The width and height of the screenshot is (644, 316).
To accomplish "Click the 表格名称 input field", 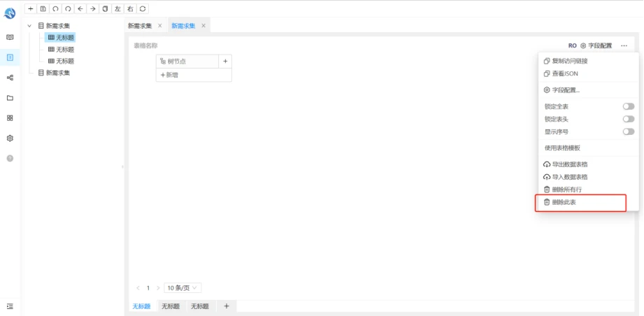I will click(145, 45).
